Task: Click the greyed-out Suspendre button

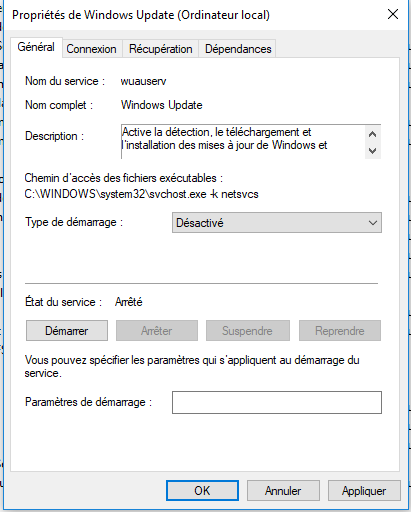Action: click(248, 331)
